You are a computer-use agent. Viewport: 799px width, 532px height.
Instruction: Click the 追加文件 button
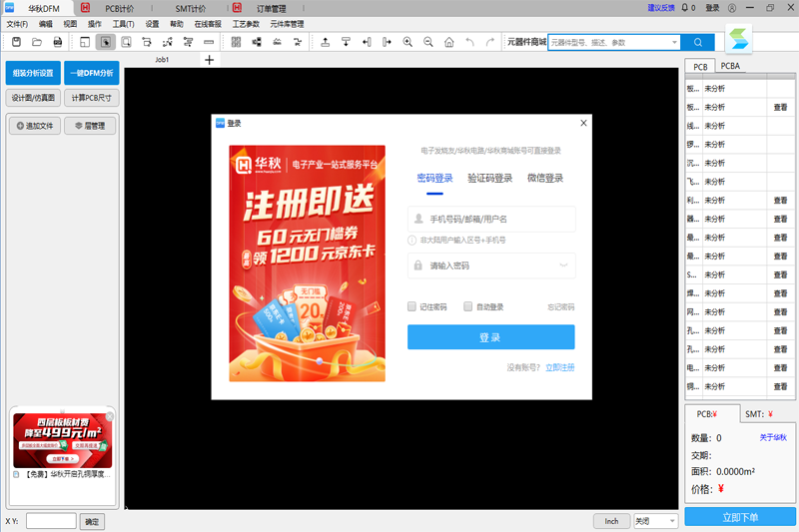click(x=35, y=126)
